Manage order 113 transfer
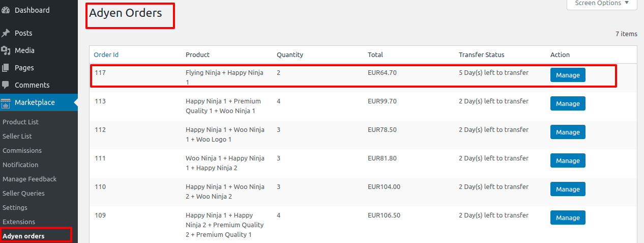The image size is (644, 243). 568,103
